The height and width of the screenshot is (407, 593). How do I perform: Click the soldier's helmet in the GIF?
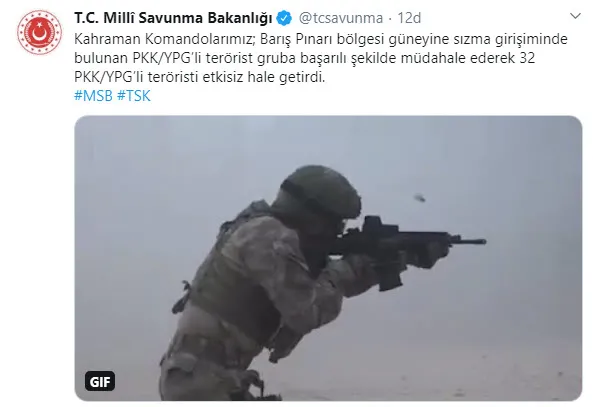coord(321,192)
